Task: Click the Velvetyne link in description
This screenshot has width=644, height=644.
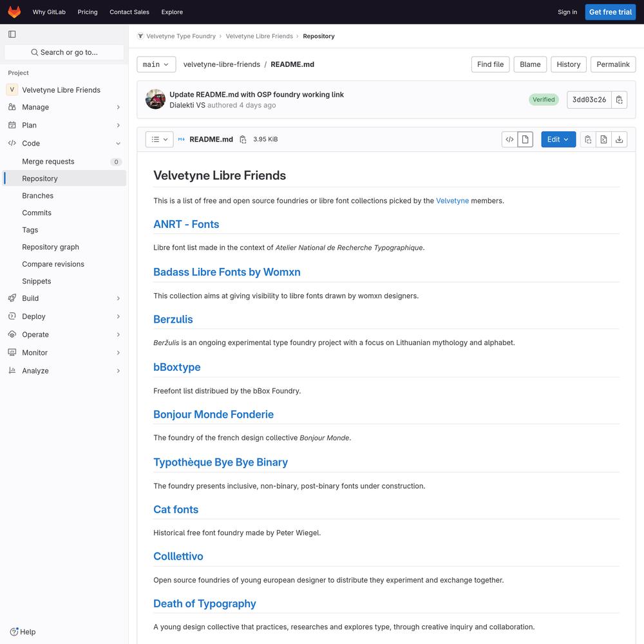Action: [452, 201]
